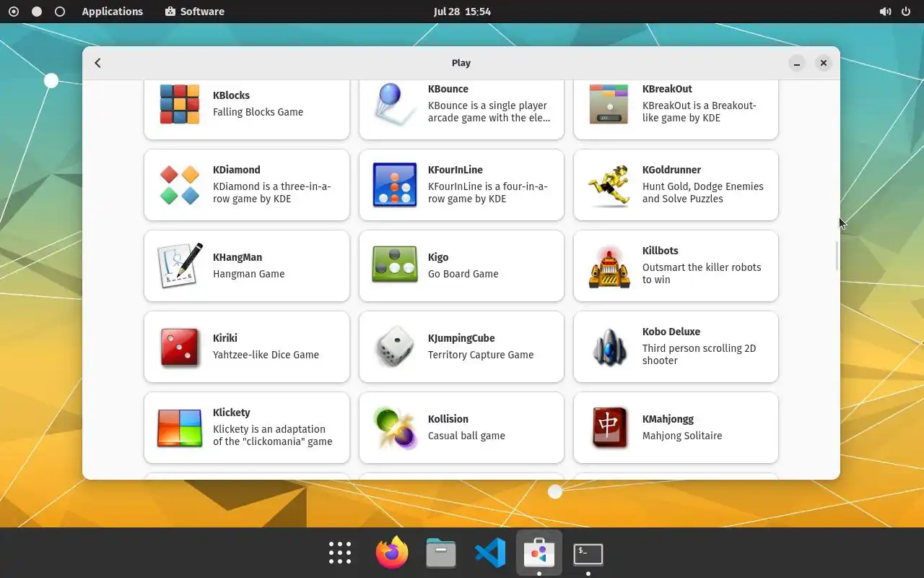Click the KDiamond three-in-a-row description
The height and width of the screenshot is (578, 924).
[x=272, y=192]
